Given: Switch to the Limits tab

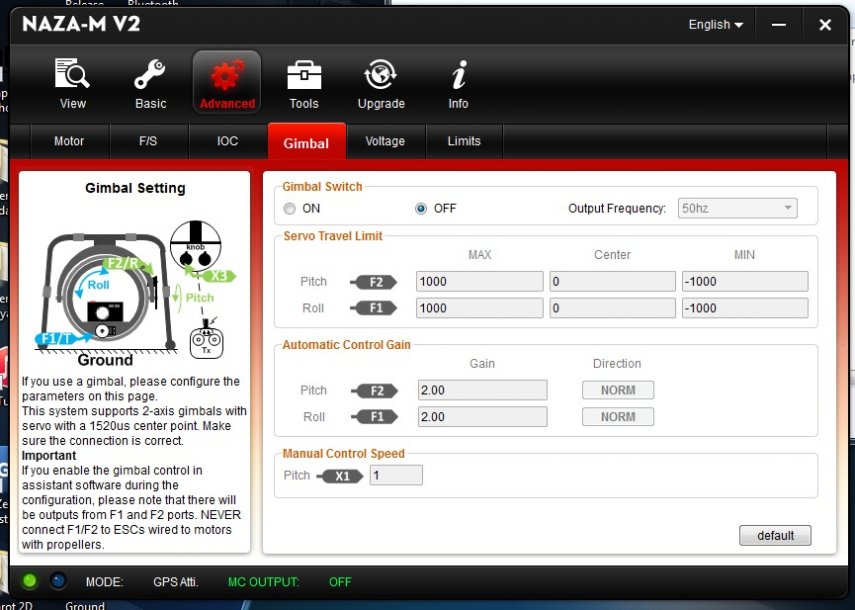Looking at the screenshot, I should click(x=464, y=141).
